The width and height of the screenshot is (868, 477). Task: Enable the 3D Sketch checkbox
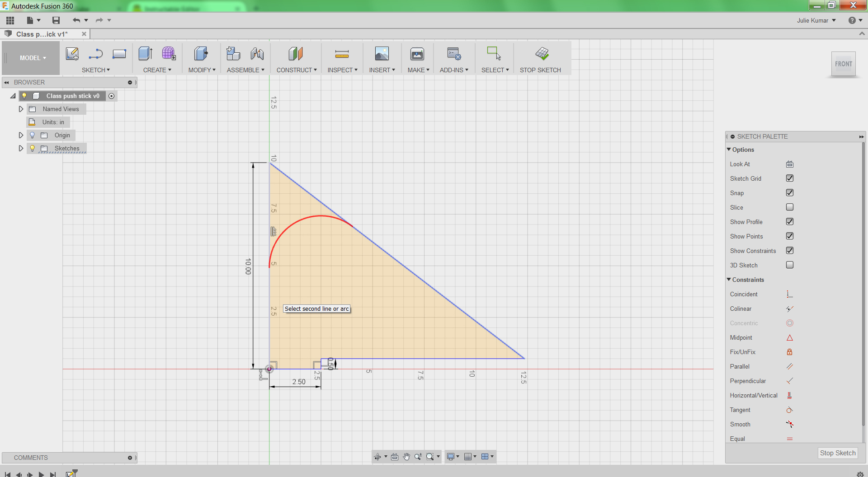click(790, 265)
